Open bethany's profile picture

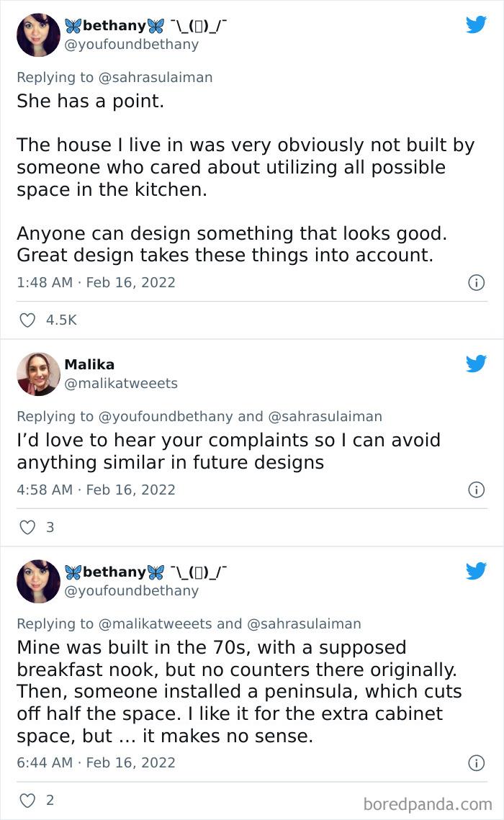pos(38,35)
